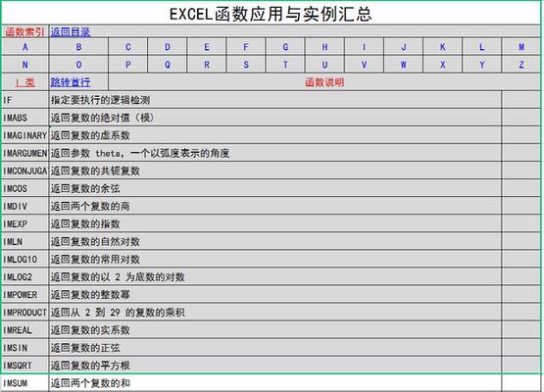Jump to letter J index
Viewport: 544px width, 392px height.
pos(404,47)
